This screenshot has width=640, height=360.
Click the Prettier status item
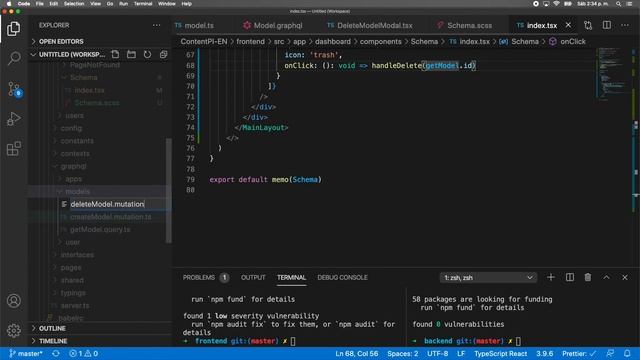579,353
